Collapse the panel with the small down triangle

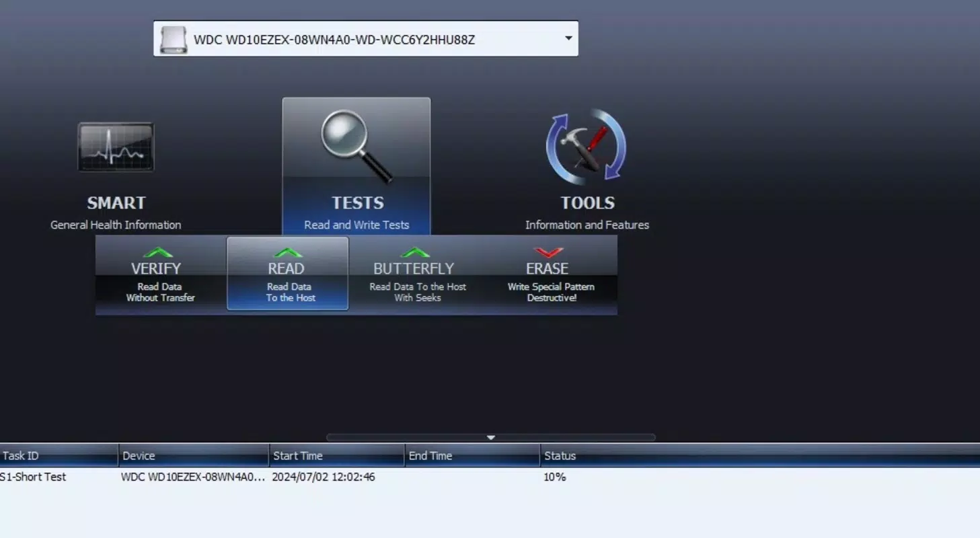(x=491, y=438)
